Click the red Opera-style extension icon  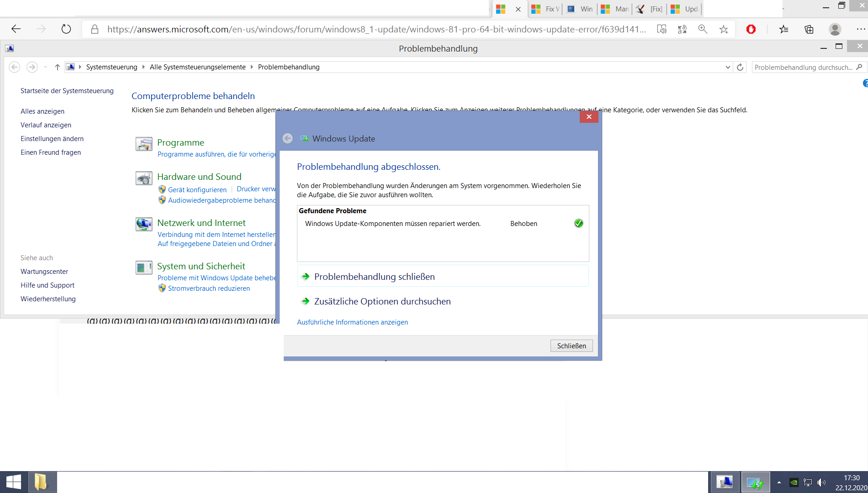tap(751, 29)
